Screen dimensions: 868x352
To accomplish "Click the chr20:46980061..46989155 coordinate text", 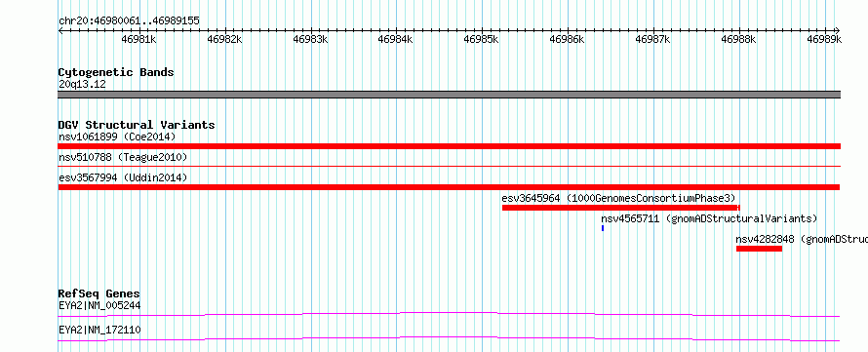I will (x=129, y=21).
